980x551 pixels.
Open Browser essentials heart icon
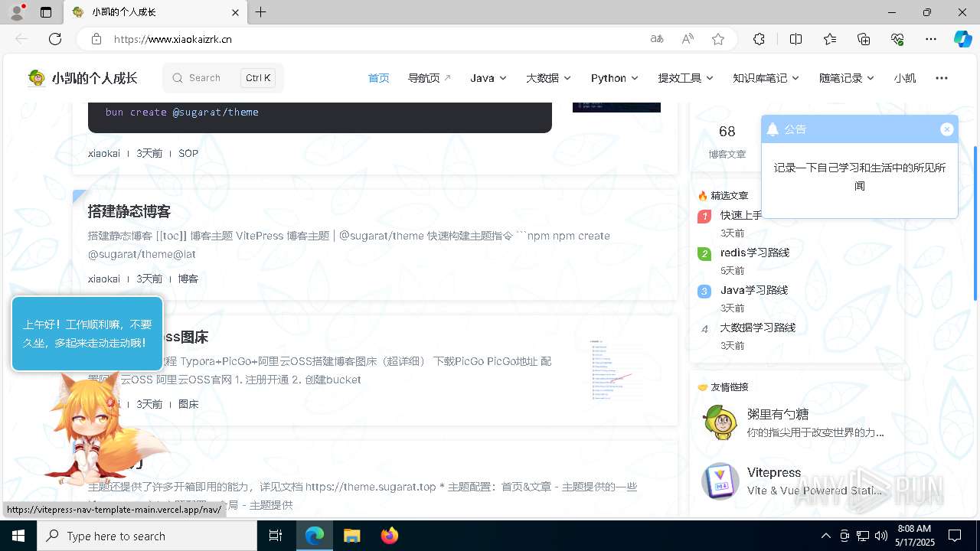(x=897, y=39)
